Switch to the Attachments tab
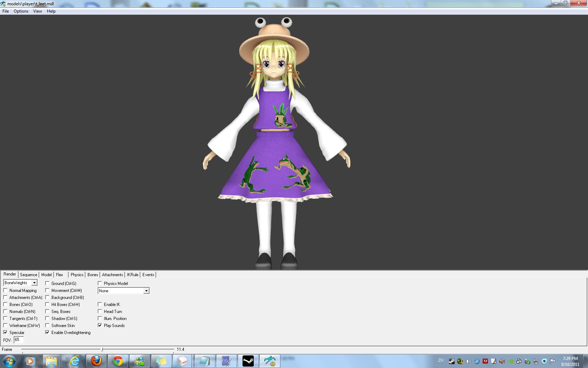588x368 pixels. [112, 275]
